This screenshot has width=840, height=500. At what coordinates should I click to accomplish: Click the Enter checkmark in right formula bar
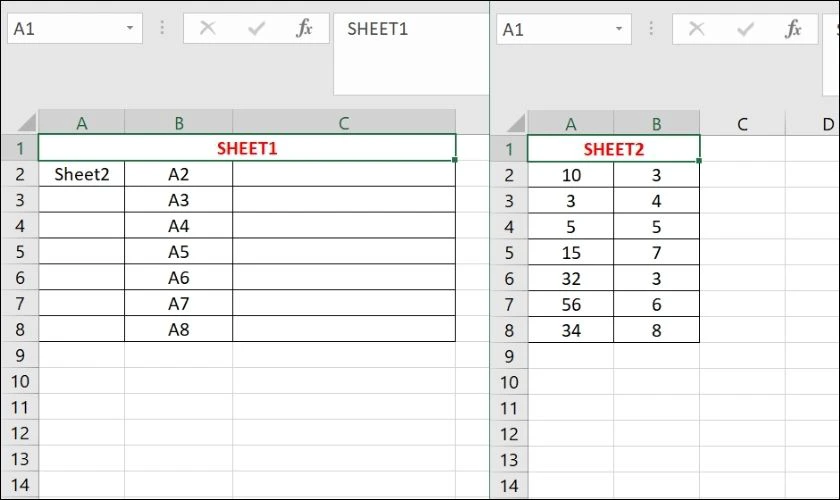[746, 28]
